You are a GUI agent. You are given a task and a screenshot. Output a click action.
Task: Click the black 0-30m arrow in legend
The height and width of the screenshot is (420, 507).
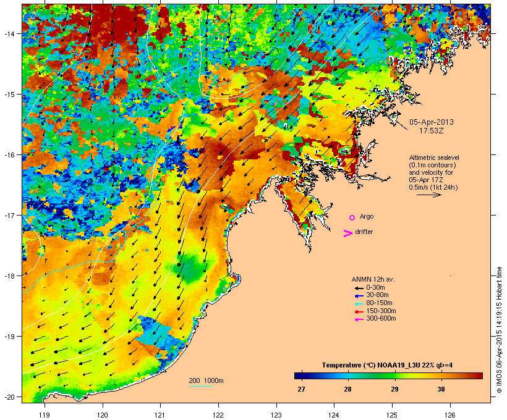[x=359, y=288]
